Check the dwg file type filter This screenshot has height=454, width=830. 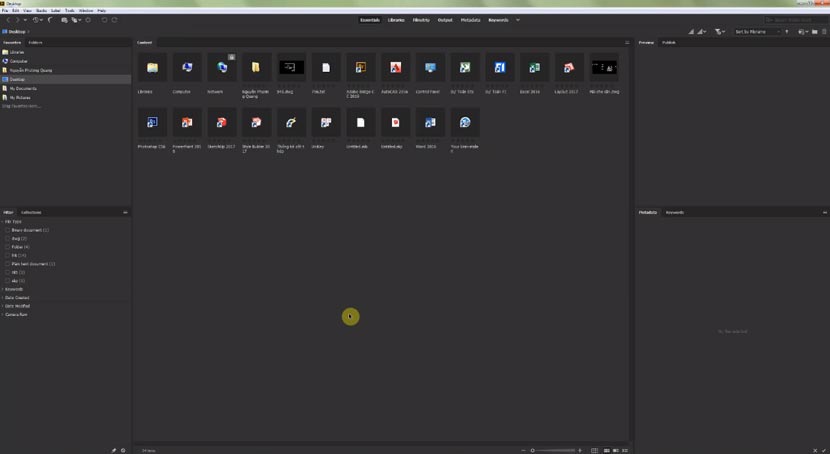coord(7,239)
